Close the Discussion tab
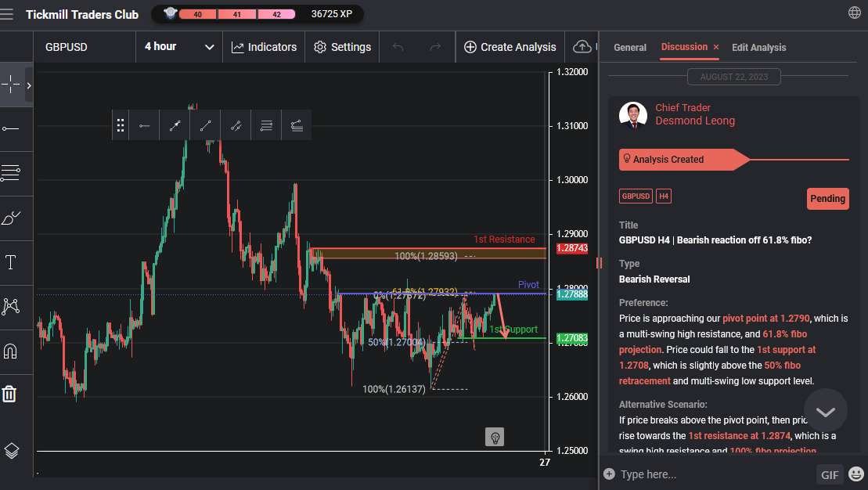 (x=716, y=48)
